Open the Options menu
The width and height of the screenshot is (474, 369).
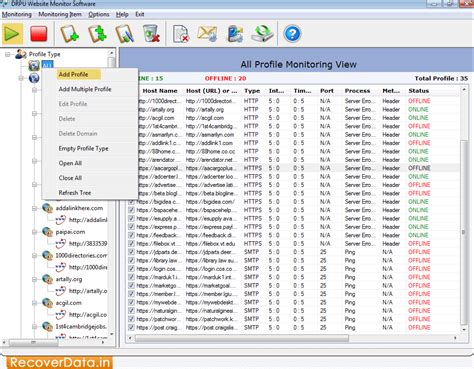(x=99, y=14)
